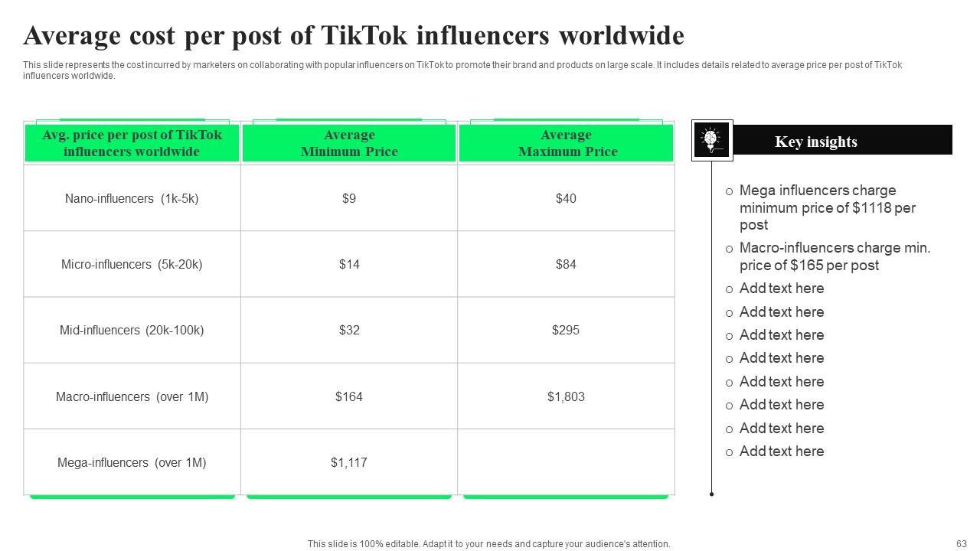Click the Avg. price per post header cell
Image resolution: width=980 pixels, height=551 pixels.
click(132, 143)
